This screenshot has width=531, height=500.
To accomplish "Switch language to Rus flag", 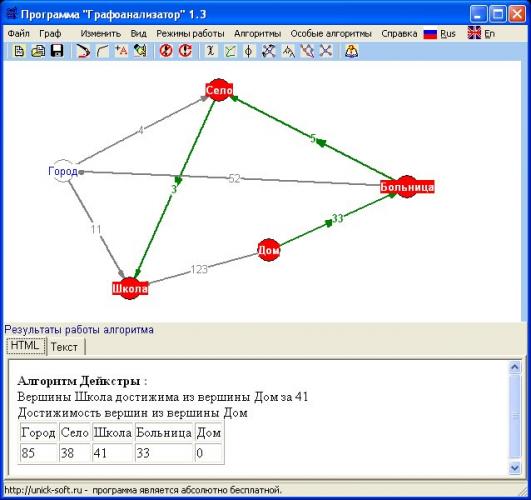I will (x=440, y=34).
